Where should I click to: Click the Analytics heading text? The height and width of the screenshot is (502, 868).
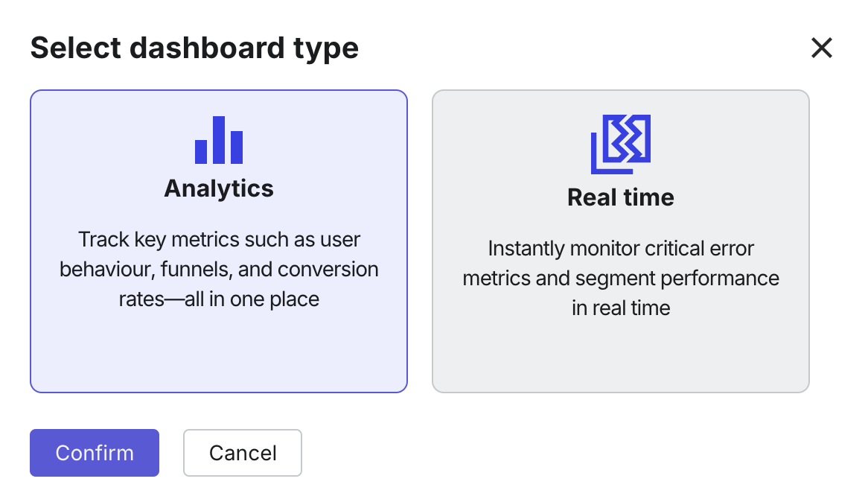click(x=219, y=189)
